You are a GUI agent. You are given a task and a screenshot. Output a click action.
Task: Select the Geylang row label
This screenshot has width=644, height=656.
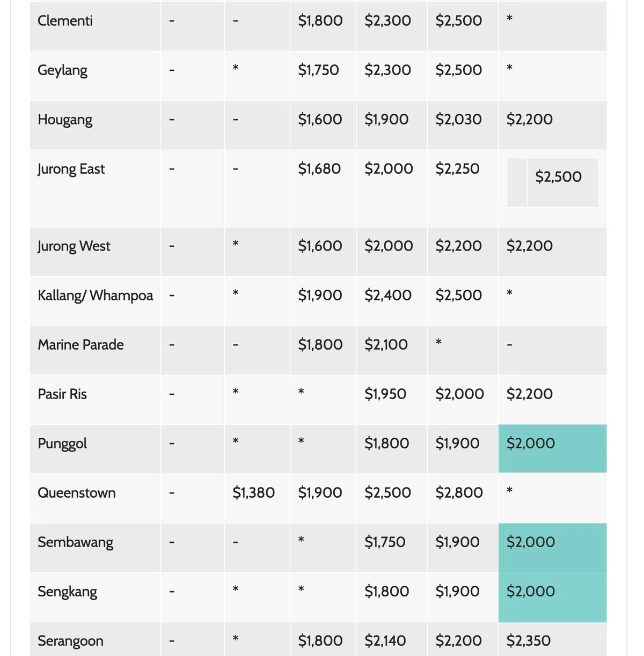tap(62, 70)
